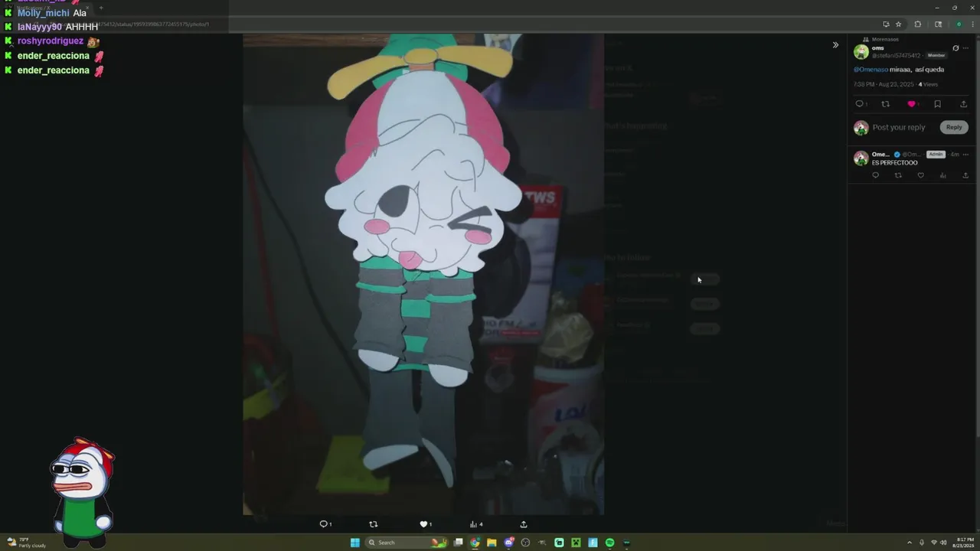Open the browser profile avatar button
This screenshot has width=980, height=551.
coord(959,24)
